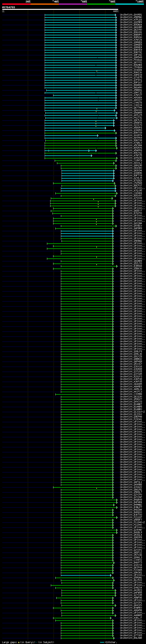Click the purple ~60% identity color segment
146x644 pixels.
[x=73, y=4]
